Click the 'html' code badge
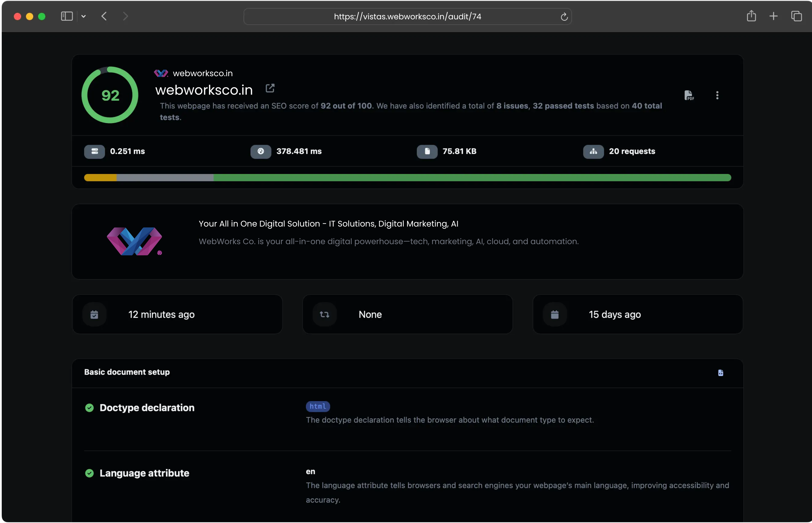 tap(318, 406)
